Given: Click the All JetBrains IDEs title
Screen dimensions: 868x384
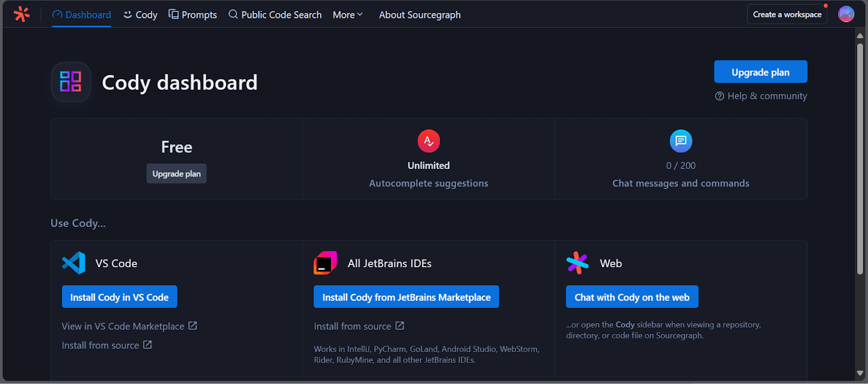Looking at the screenshot, I should click(x=390, y=263).
